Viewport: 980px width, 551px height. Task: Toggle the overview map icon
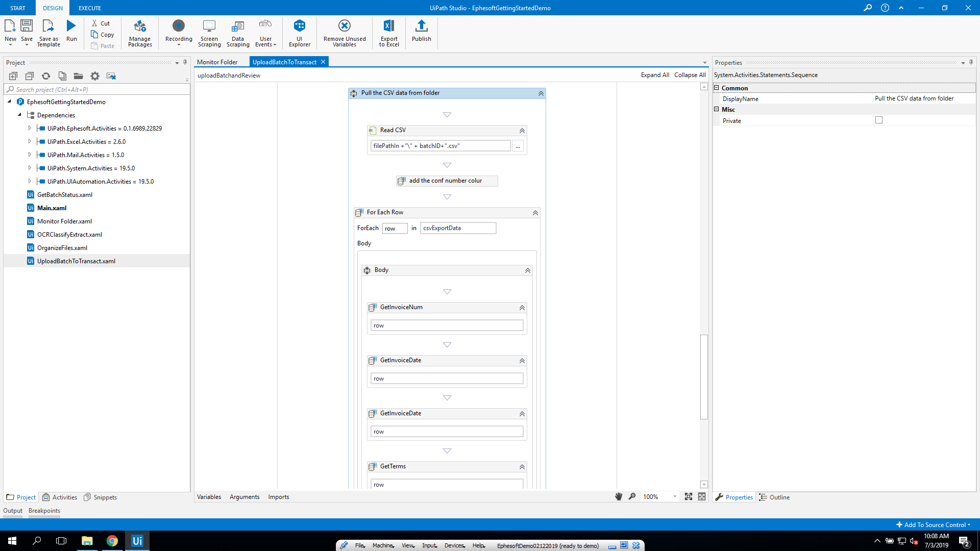(x=702, y=496)
